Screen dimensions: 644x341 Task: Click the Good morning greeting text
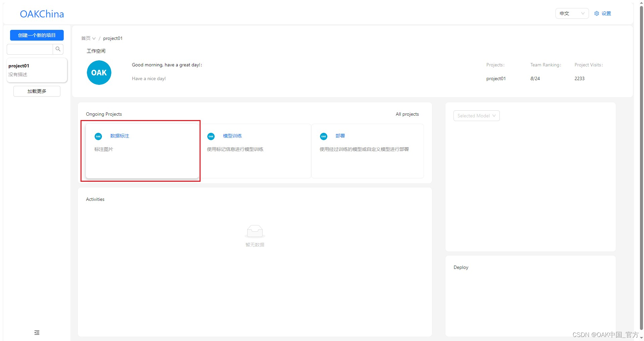pos(167,65)
